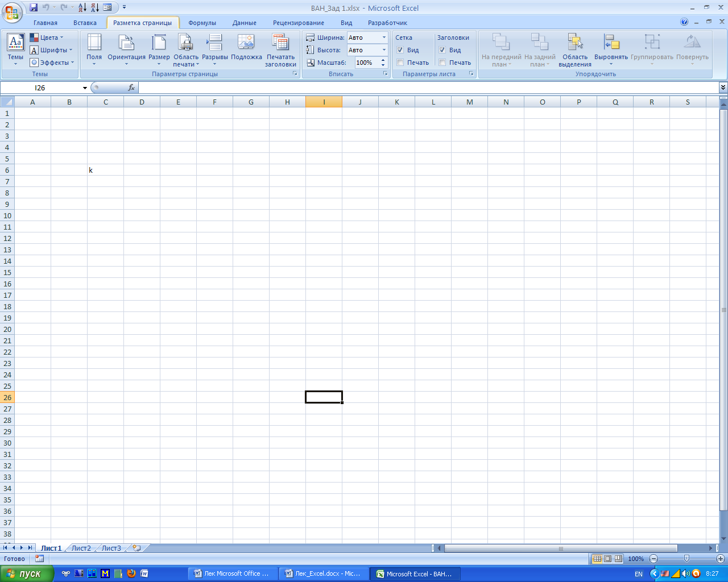The height and width of the screenshot is (582, 728).
Task: Click the пуск (Start) button
Action: pyautogui.click(x=27, y=573)
